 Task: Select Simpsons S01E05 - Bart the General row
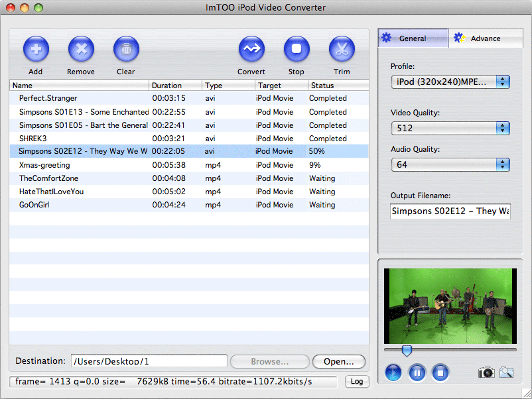pyautogui.click(x=189, y=125)
